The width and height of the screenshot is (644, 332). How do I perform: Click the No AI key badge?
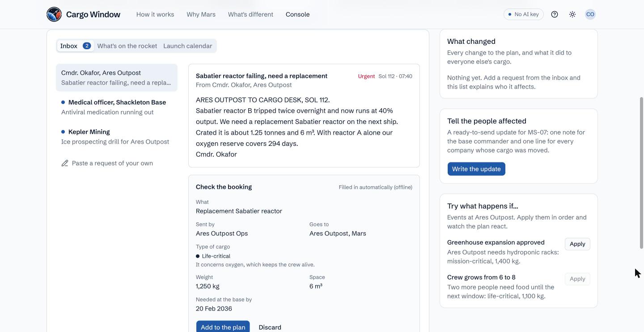[524, 14]
